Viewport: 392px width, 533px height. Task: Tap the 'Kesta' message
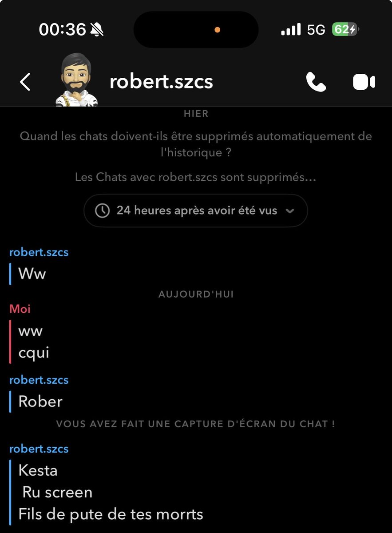point(38,470)
